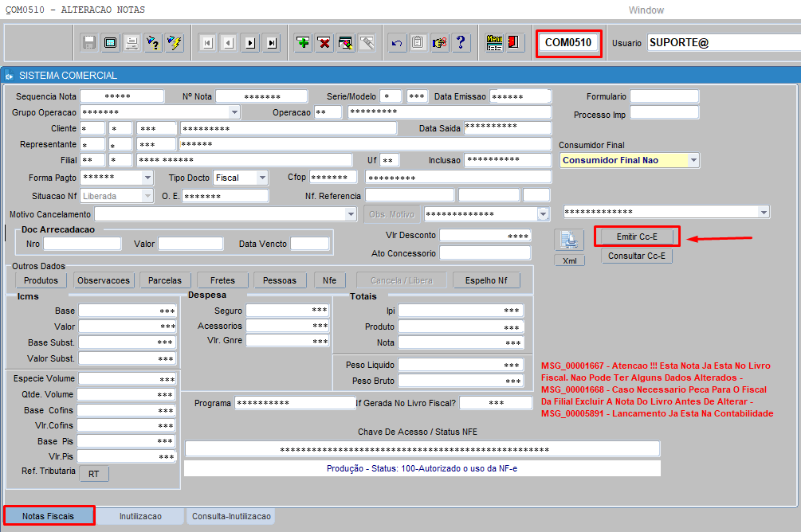Click the green plus insert record icon

click(303, 43)
